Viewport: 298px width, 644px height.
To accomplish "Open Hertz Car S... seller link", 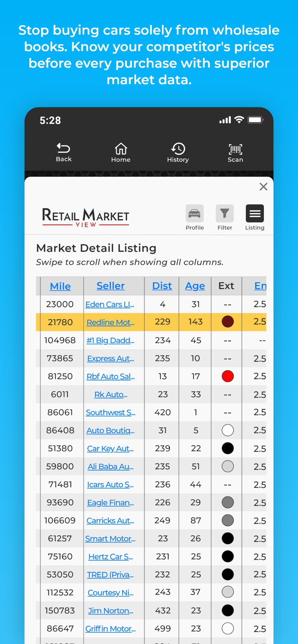I will (x=111, y=557).
